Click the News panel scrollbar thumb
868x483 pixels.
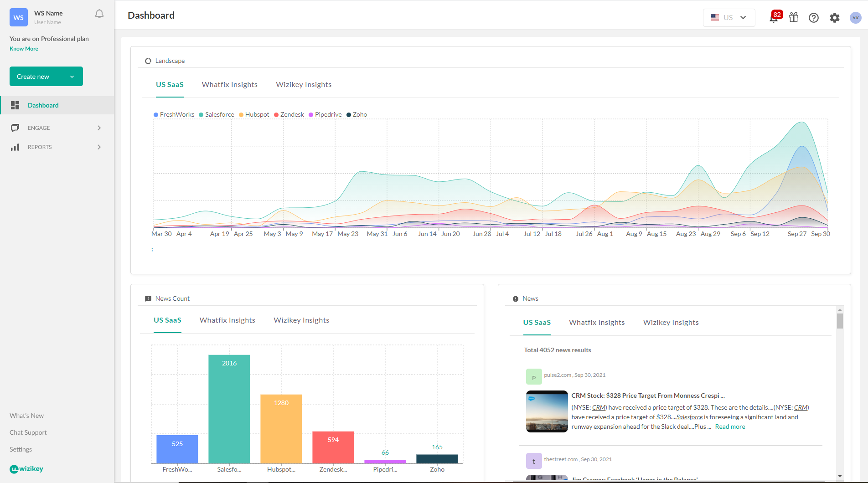(840, 321)
